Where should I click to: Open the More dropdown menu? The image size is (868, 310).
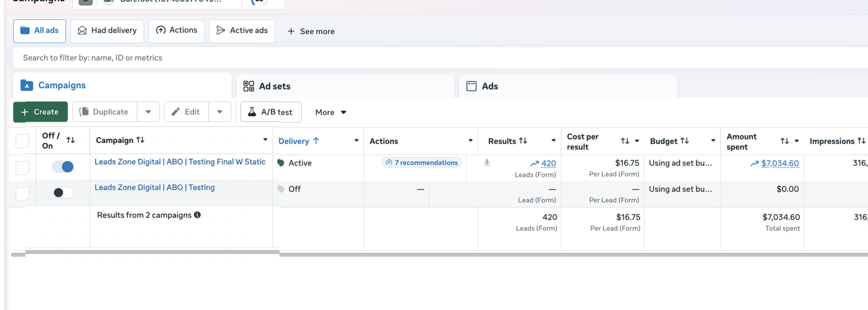click(x=330, y=112)
